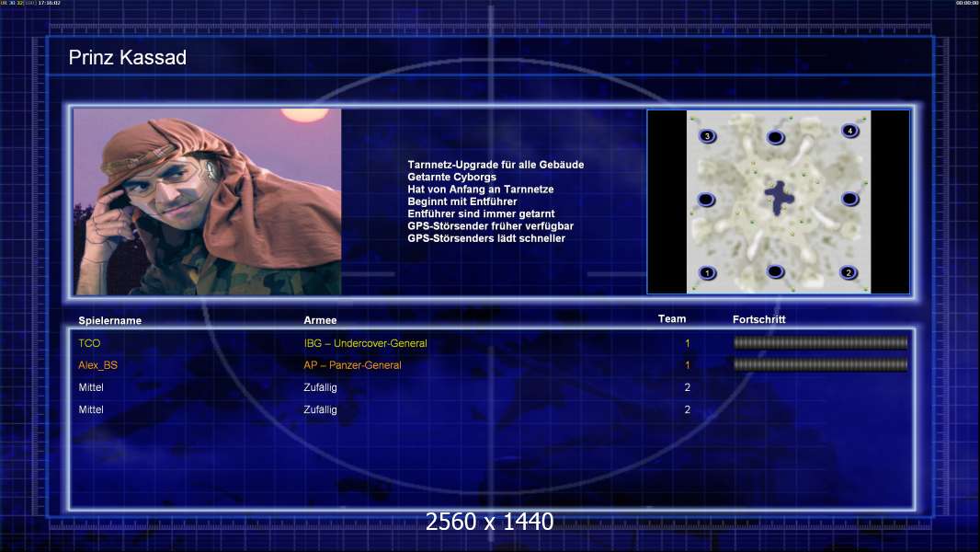Click start position marker 3 on the map

click(707, 135)
